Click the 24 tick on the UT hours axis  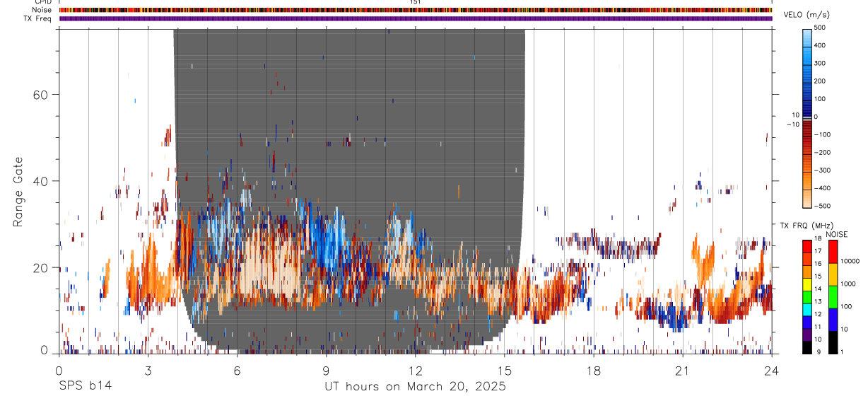[771, 371]
